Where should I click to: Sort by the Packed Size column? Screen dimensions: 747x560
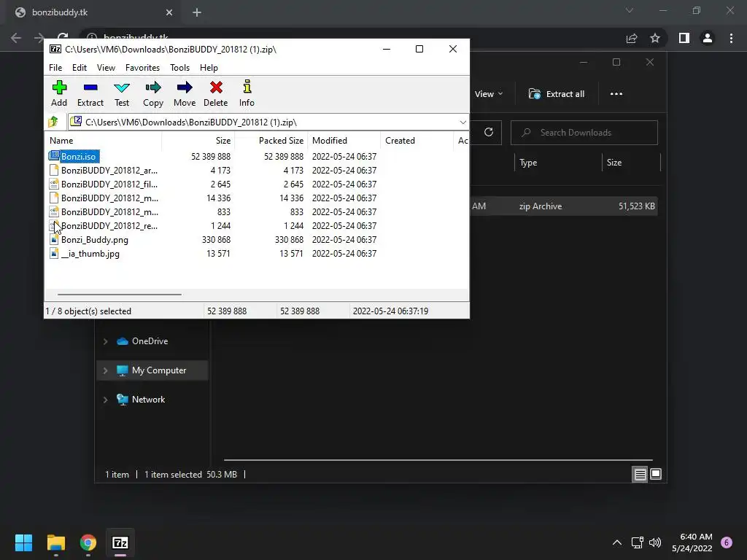point(271,141)
